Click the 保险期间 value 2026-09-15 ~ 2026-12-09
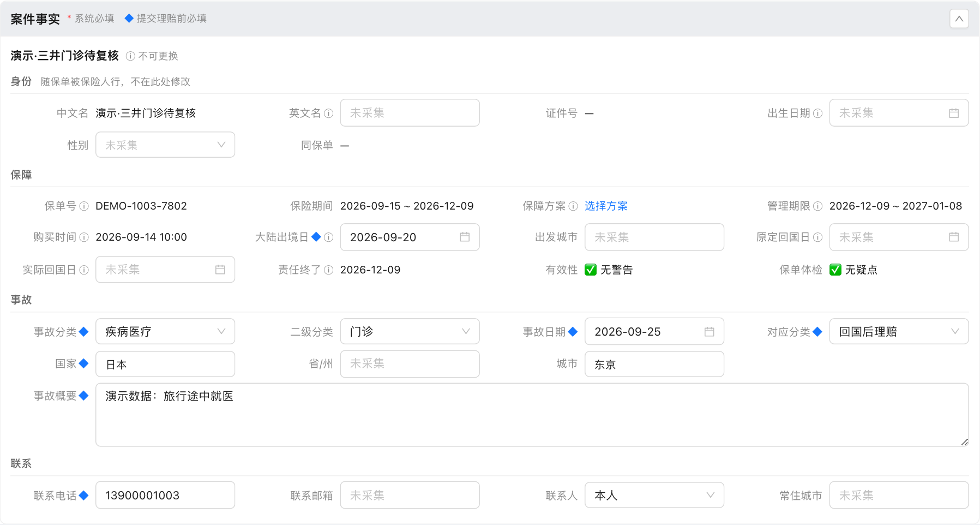The image size is (980, 525). (407, 206)
